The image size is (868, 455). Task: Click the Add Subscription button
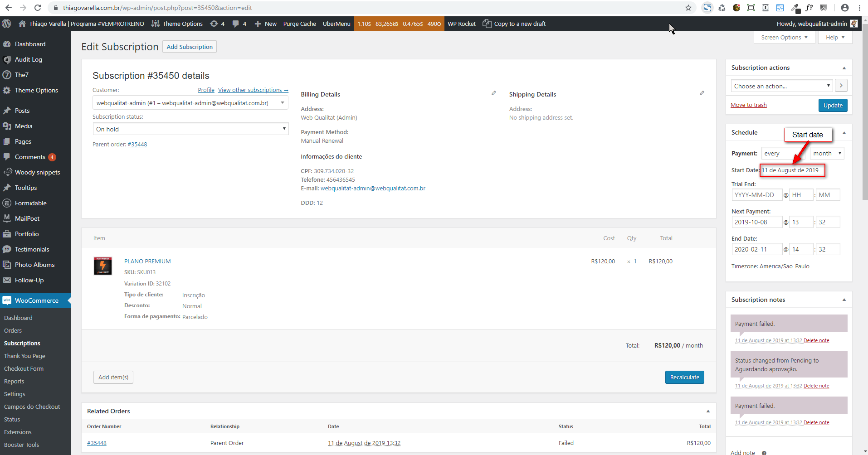coord(190,47)
